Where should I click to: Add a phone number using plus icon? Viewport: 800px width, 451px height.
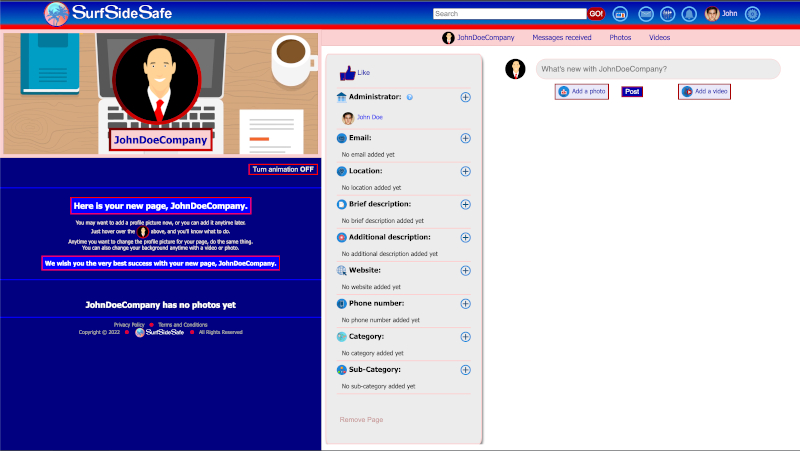coord(465,303)
